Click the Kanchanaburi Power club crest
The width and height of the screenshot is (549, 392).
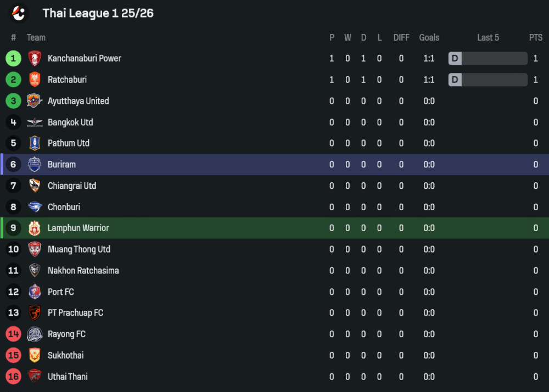click(x=35, y=58)
